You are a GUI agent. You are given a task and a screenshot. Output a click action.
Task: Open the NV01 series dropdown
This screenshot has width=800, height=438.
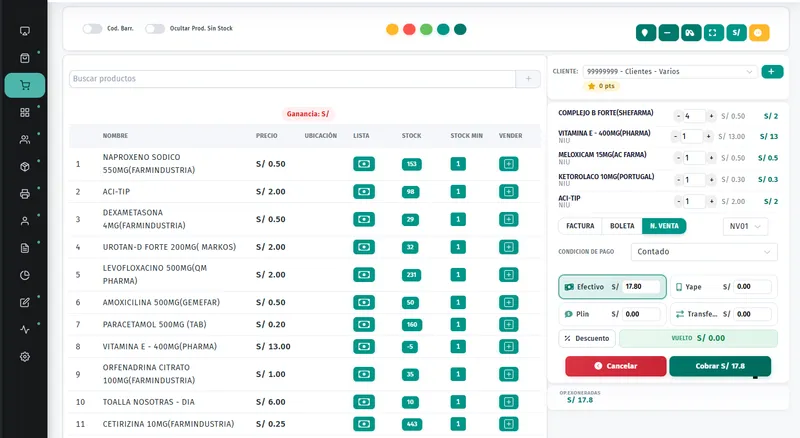pos(745,226)
